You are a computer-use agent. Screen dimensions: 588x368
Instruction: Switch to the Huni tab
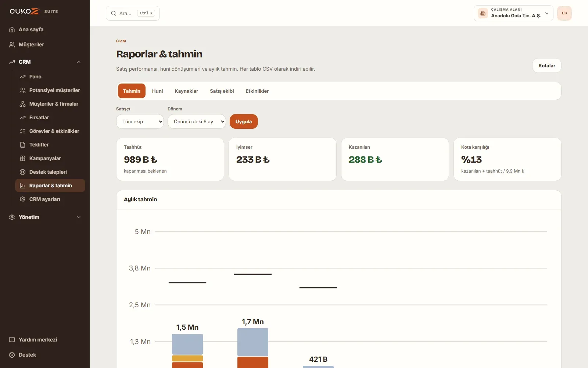pos(157,91)
